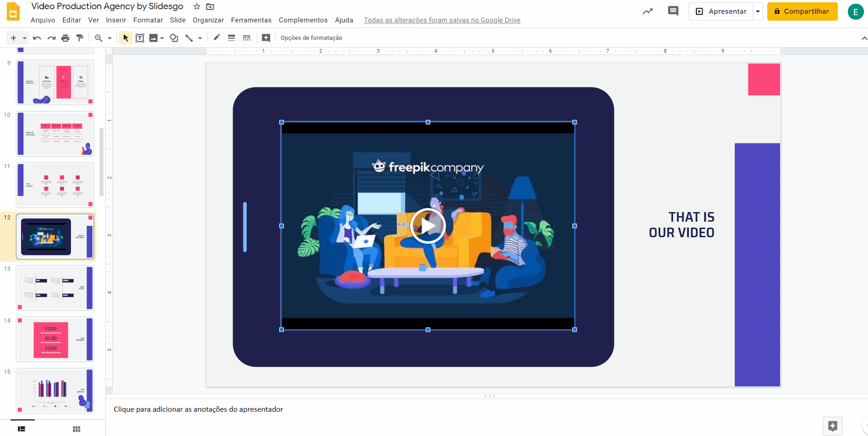Image resolution: width=868 pixels, height=436 pixels.
Task: Open the insert image dropdown arrow
Action: pyautogui.click(x=162, y=38)
